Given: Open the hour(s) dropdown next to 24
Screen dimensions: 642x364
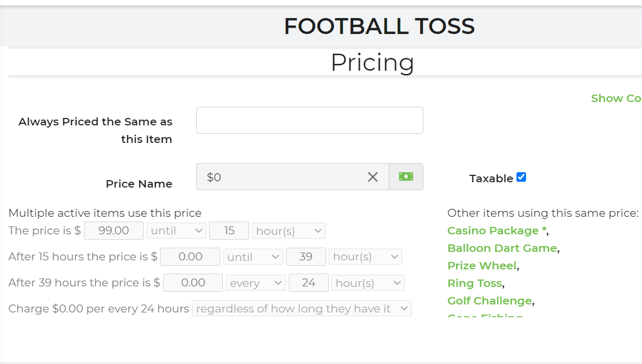Looking at the screenshot, I should [368, 283].
